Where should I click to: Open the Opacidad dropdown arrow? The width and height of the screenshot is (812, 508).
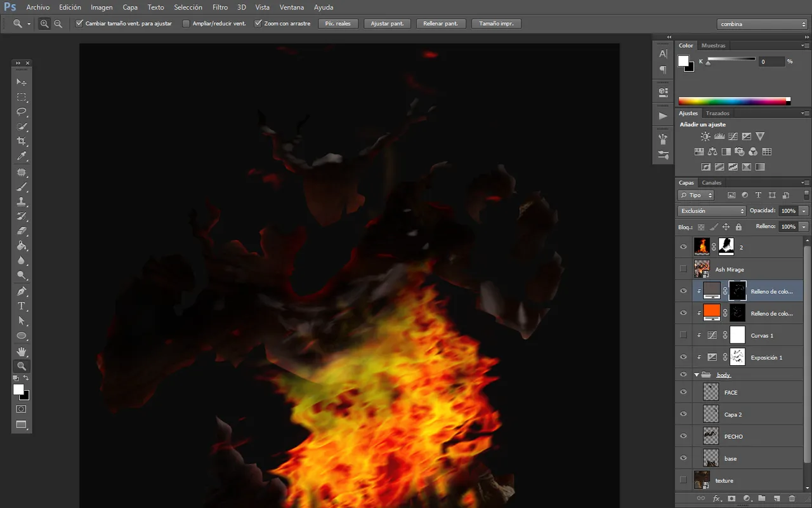coord(804,211)
